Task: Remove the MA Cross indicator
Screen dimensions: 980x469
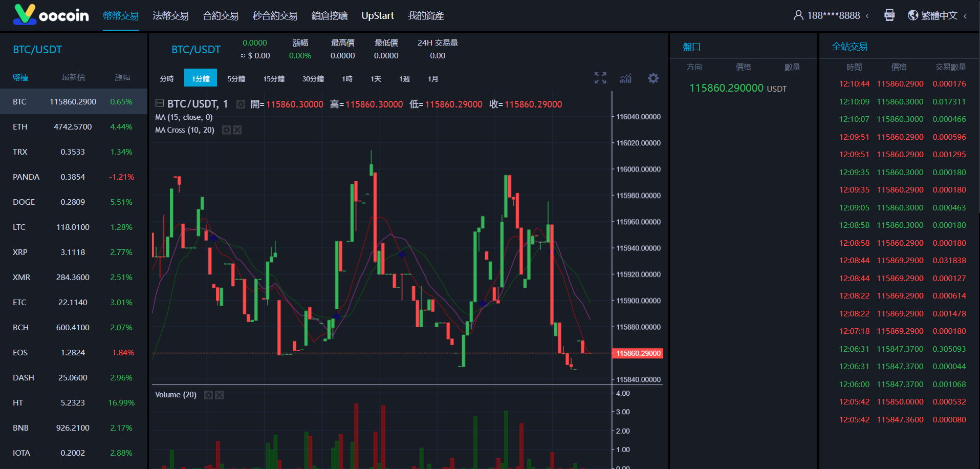Action: point(237,130)
